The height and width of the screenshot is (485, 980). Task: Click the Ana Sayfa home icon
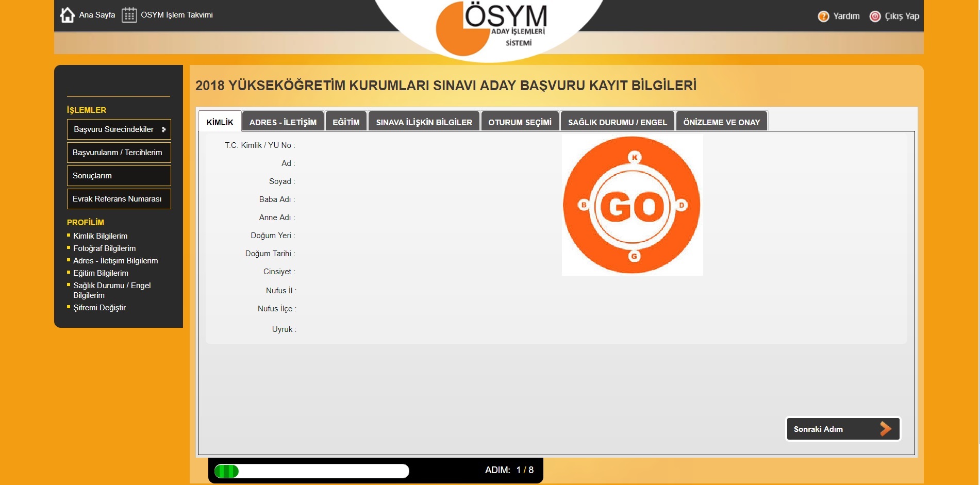(68, 15)
